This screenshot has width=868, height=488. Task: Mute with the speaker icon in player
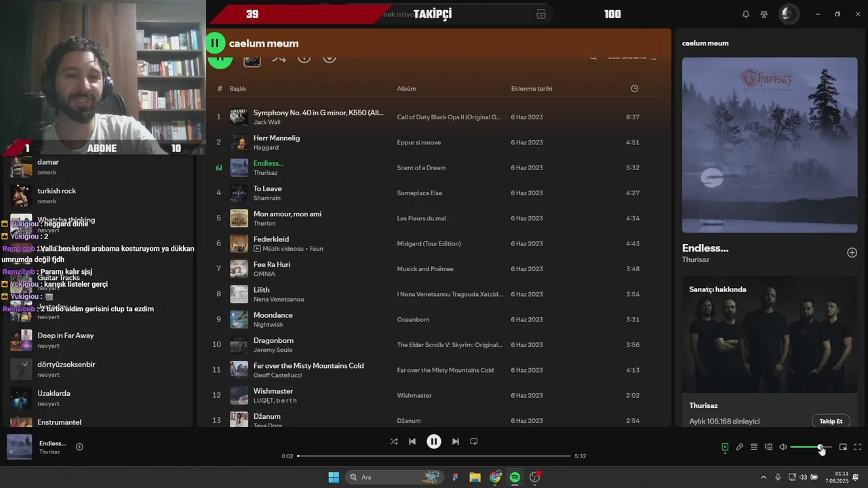[x=783, y=447]
